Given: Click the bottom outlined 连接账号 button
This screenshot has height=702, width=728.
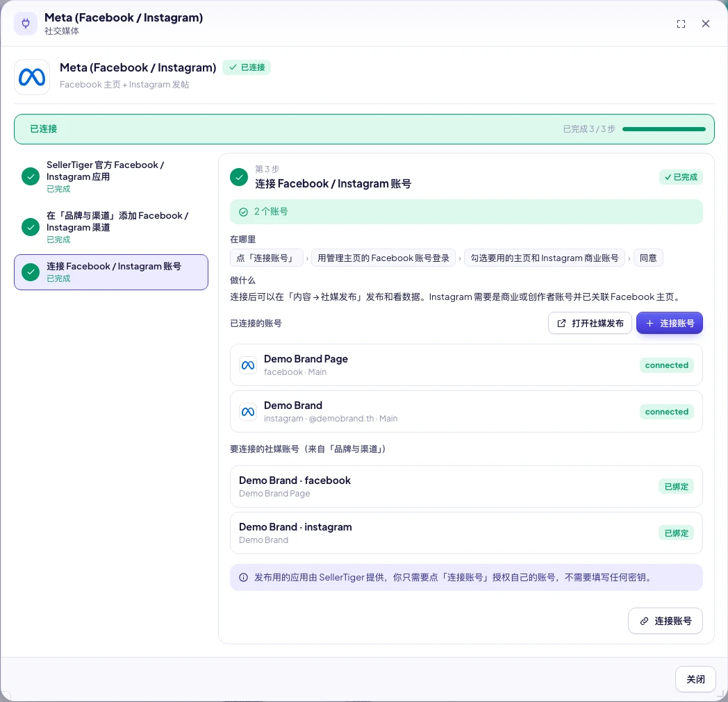Looking at the screenshot, I should click(x=665, y=621).
